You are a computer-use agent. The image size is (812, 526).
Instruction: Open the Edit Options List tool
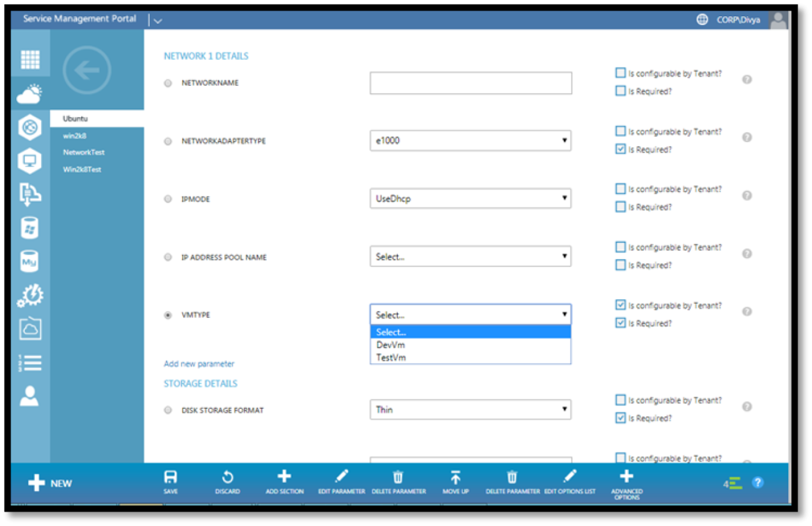pos(569,477)
